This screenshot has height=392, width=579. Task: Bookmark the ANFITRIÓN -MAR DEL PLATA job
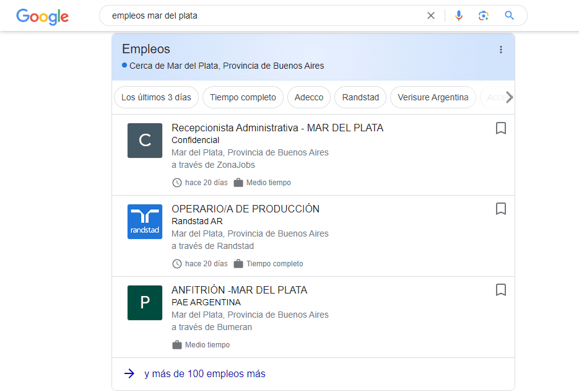501,290
